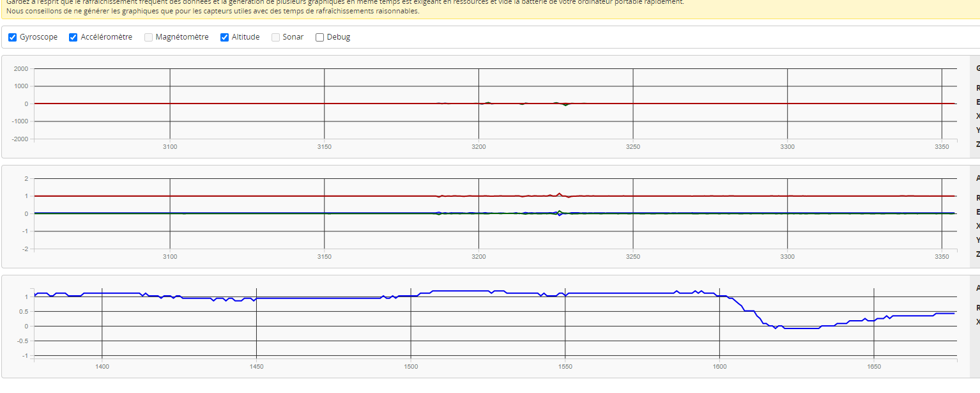The width and height of the screenshot is (980, 393).
Task: Click the 1600 tick on altitude graph axis
Action: coord(719,367)
